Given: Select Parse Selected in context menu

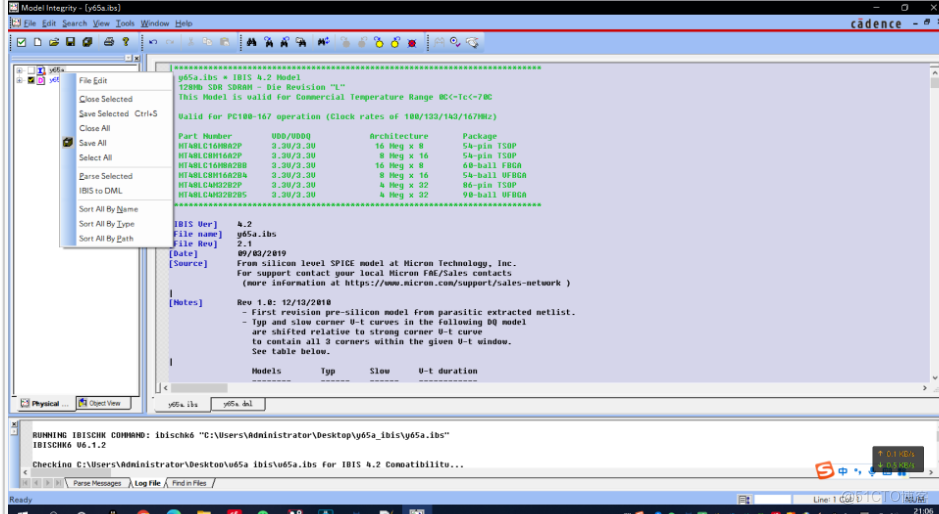Looking at the screenshot, I should [105, 176].
